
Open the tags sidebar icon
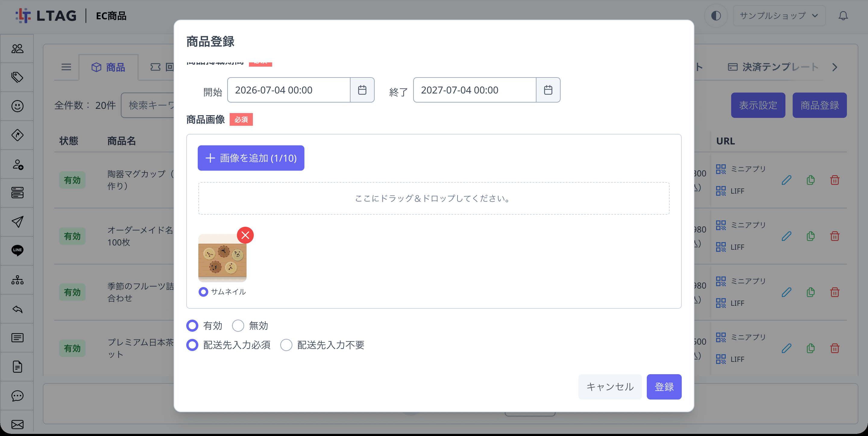point(17,77)
